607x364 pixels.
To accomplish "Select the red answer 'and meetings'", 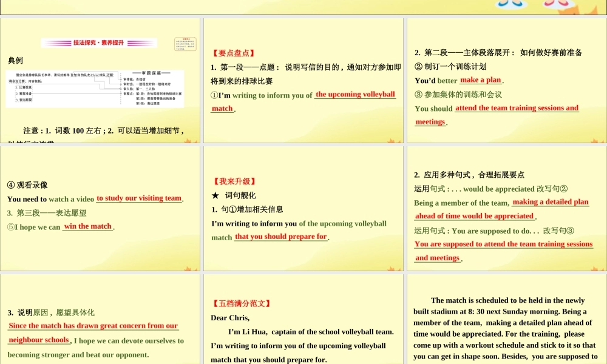I will [x=438, y=258].
